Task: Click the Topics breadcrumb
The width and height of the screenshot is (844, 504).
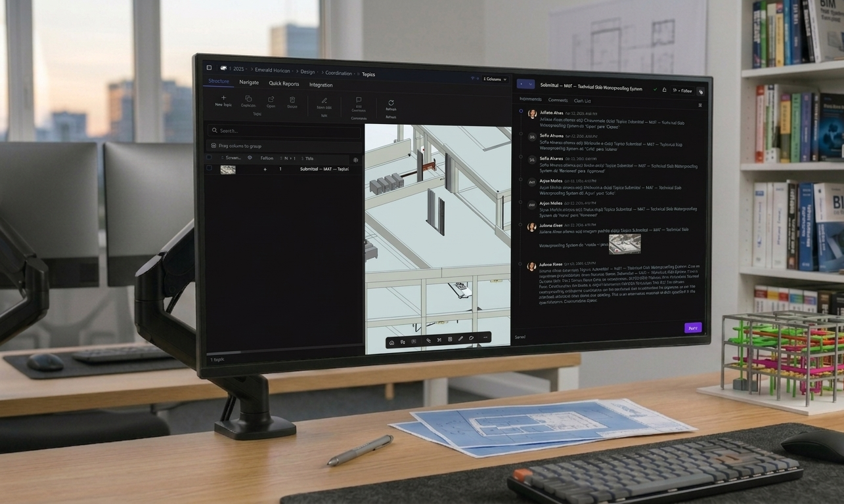Action: click(x=368, y=74)
